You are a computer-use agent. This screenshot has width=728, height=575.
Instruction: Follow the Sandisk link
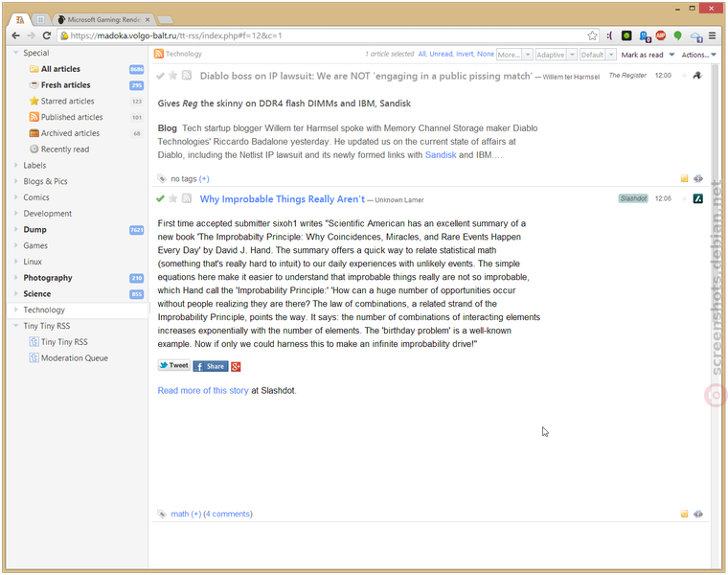[x=440, y=154]
